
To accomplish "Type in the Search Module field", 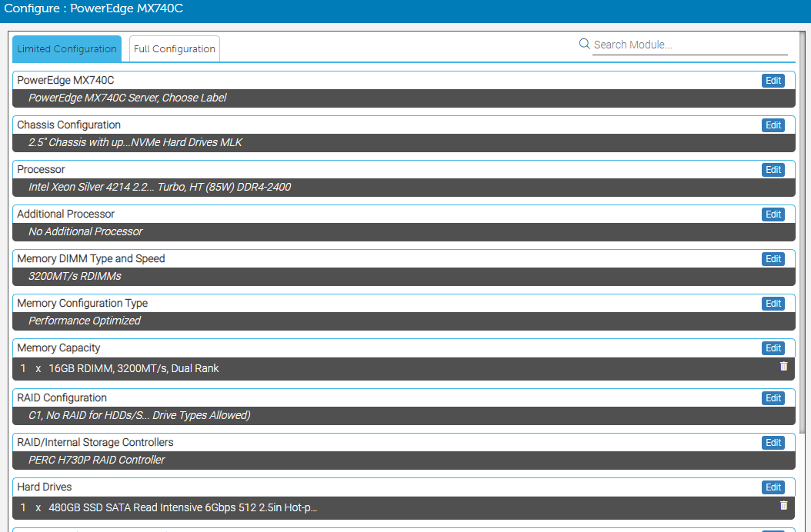I will click(x=689, y=45).
